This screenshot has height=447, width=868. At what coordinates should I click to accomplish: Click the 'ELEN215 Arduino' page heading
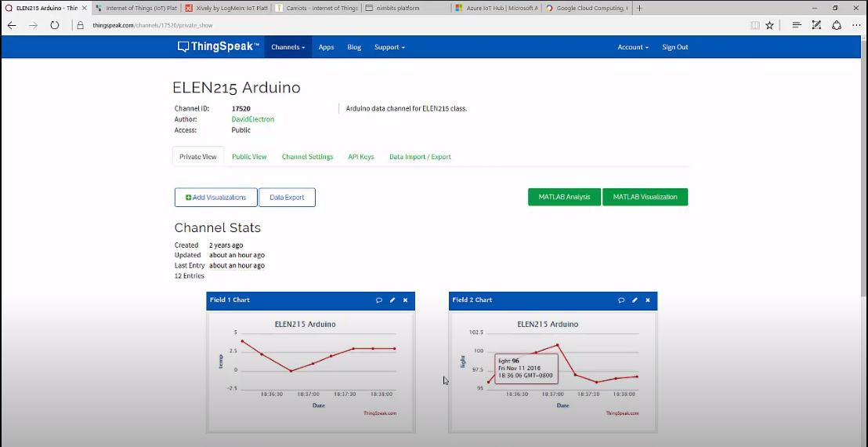[x=237, y=88]
